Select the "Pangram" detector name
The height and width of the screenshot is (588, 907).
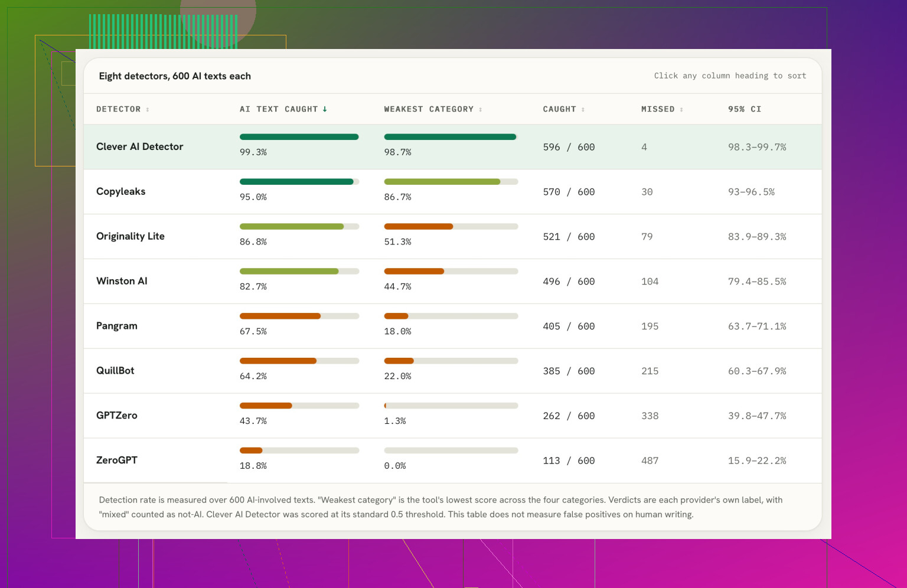(x=117, y=326)
